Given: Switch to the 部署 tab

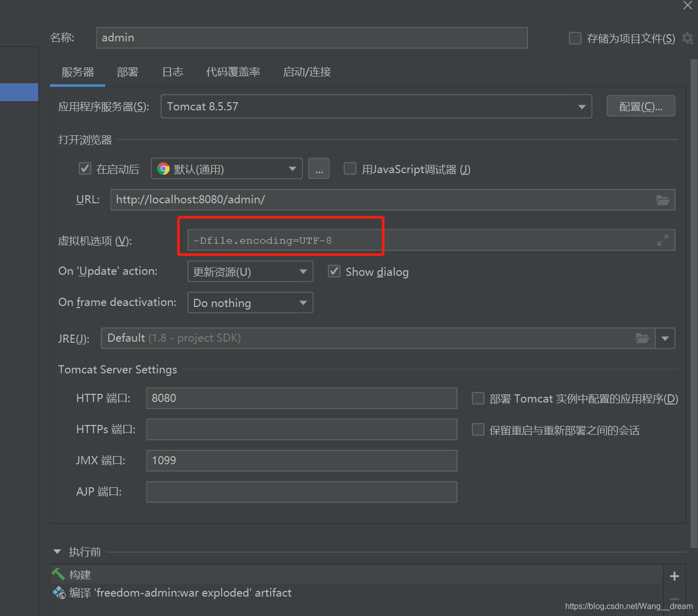Looking at the screenshot, I should (128, 72).
